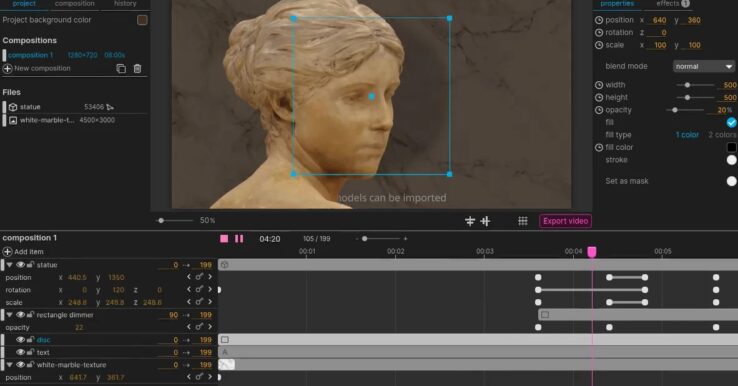Click the preview zoom slider at 50%
738x386 pixels.
coord(174,220)
